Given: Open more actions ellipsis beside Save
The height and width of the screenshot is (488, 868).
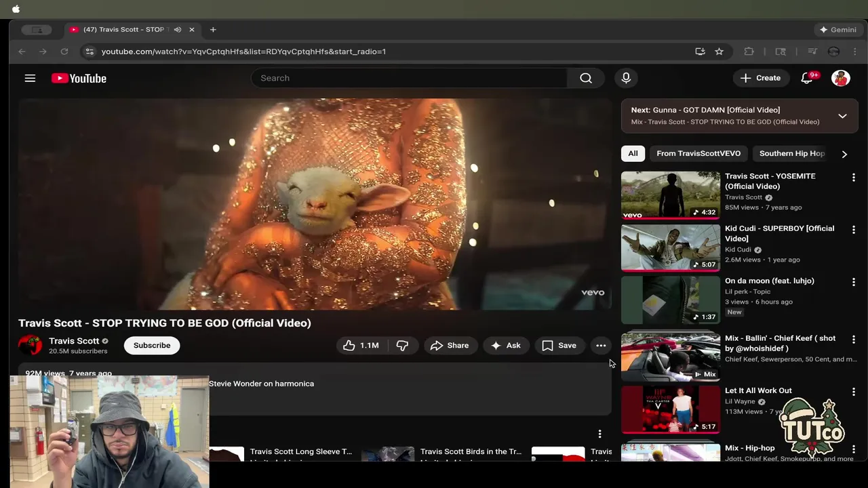Looking at the screenshot, I should (601, 346).
